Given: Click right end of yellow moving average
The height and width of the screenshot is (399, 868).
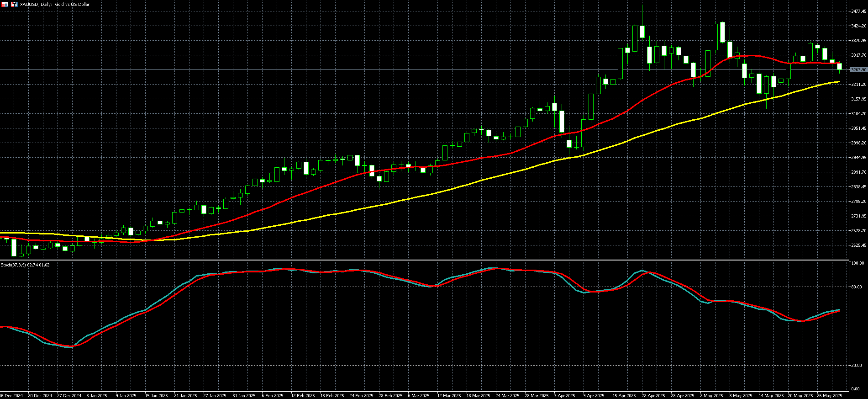Looking at the screenshot, I should [839, 82].
